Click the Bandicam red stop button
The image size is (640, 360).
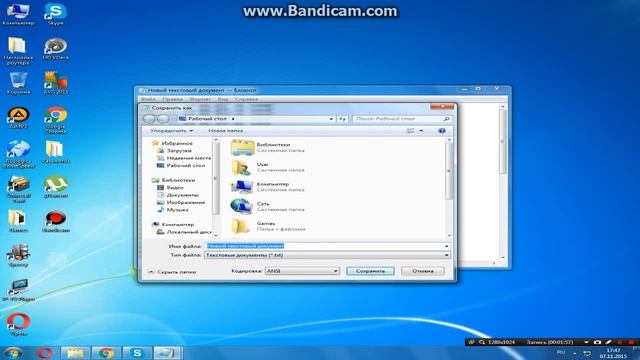(x=631, y=342)
